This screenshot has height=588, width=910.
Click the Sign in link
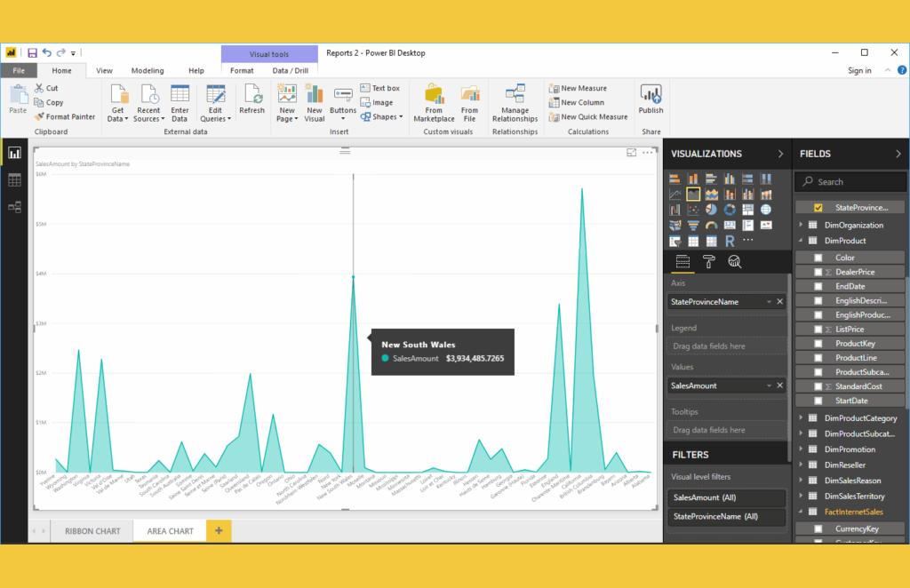859,71
